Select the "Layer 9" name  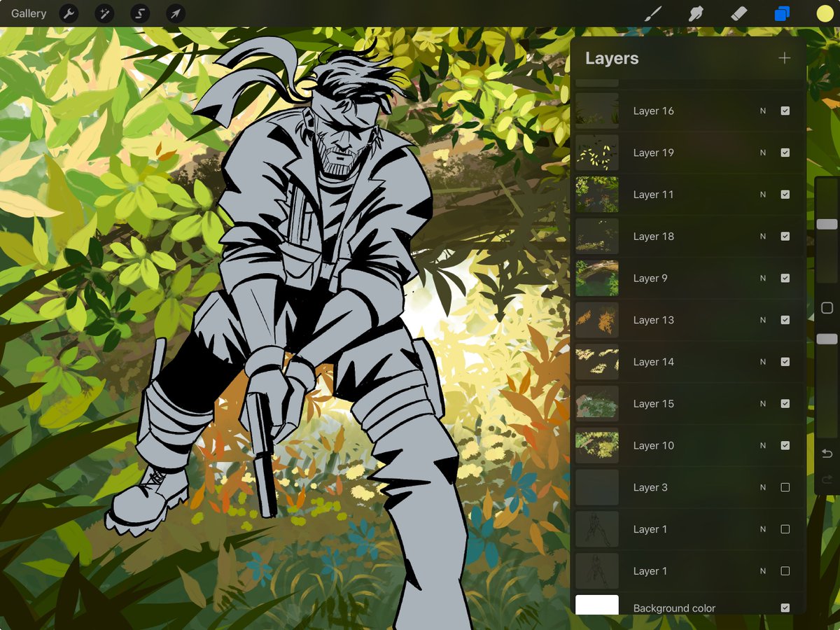650,278
